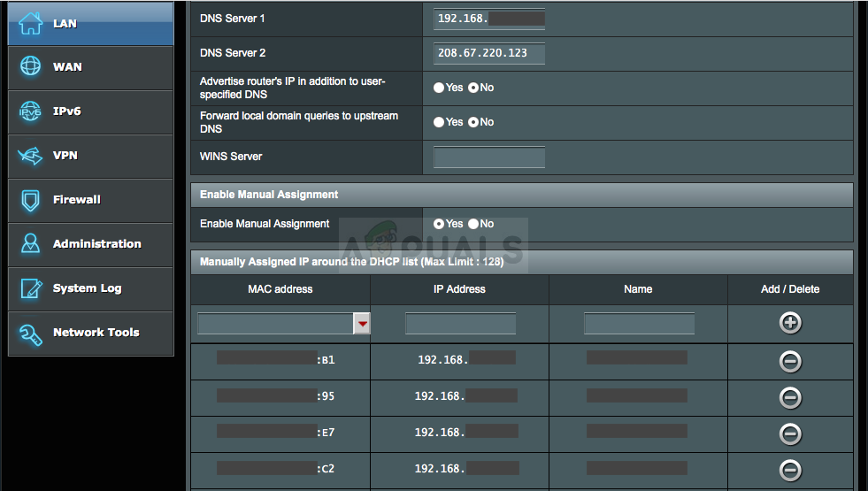The image size is (868, 491).
Task: Click the IP address in the :B1 row
Action: [x=466, y=358]
